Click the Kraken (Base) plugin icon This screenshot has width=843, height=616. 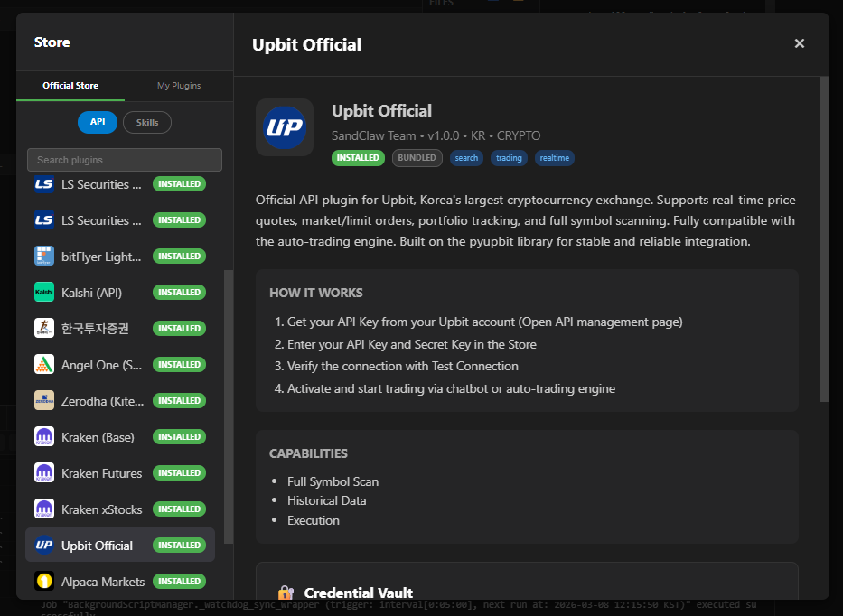click(44, 436)
